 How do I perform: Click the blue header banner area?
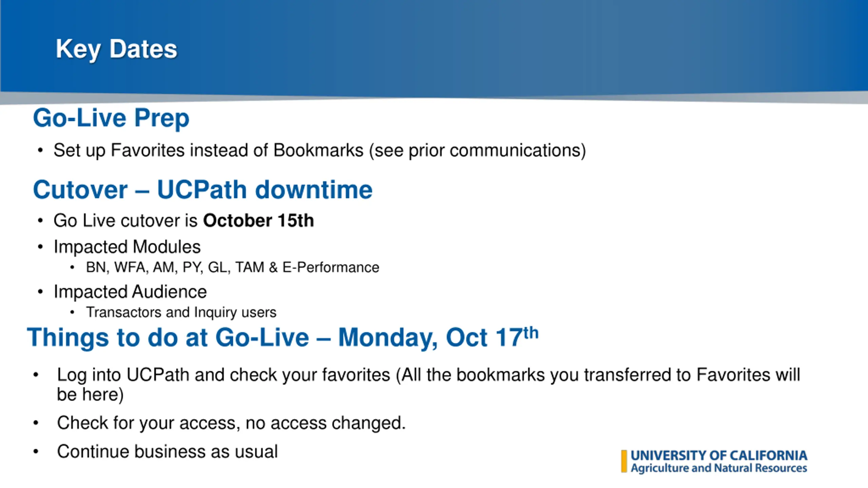tap(434, 47)
